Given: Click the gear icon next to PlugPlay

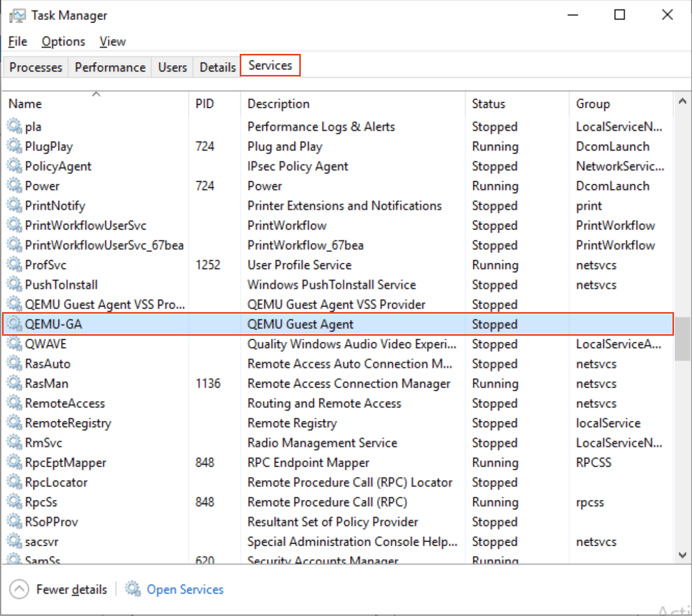Looking at the screenshot, I should [x=14, y=146].
